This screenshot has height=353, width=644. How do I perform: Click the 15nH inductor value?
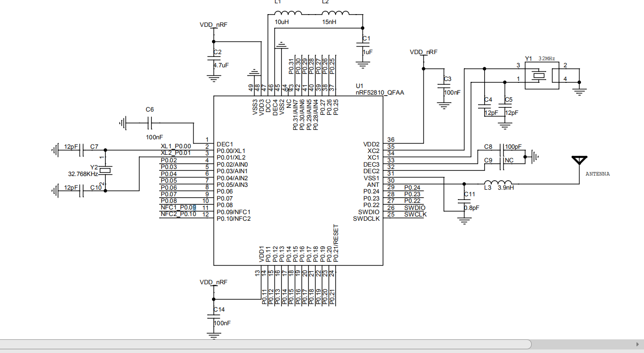point(329,22)
